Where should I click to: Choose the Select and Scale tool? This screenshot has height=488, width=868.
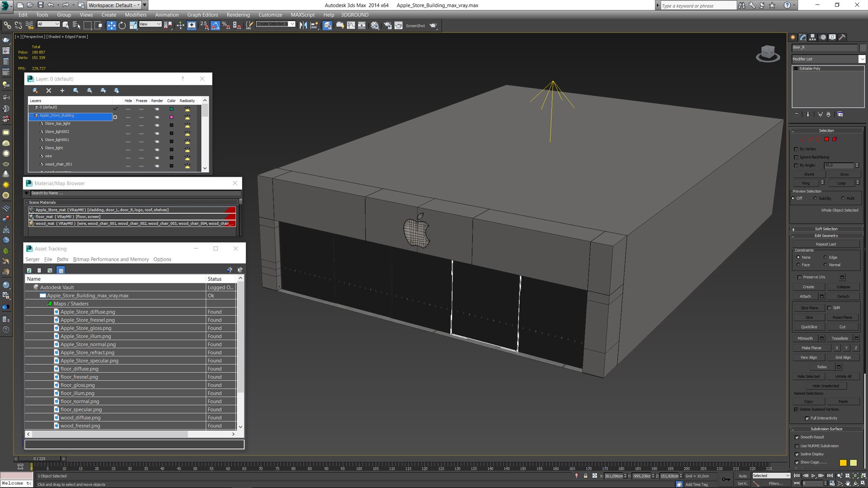(x=133, y=25)
